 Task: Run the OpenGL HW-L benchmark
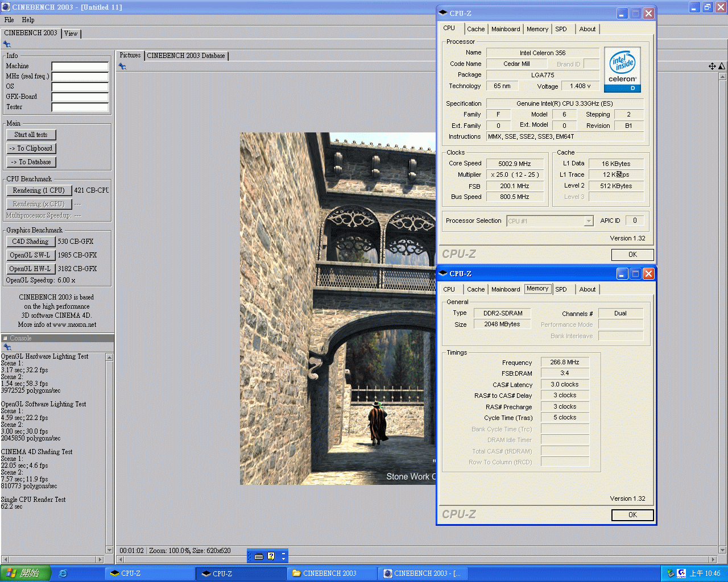click(x=31, y=269)
